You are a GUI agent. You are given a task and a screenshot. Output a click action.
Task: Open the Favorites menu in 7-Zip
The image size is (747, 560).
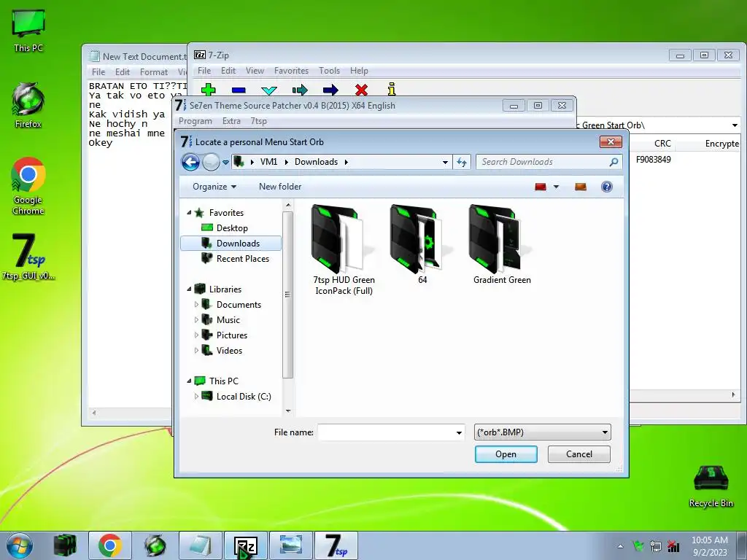(x=291, y=71)
